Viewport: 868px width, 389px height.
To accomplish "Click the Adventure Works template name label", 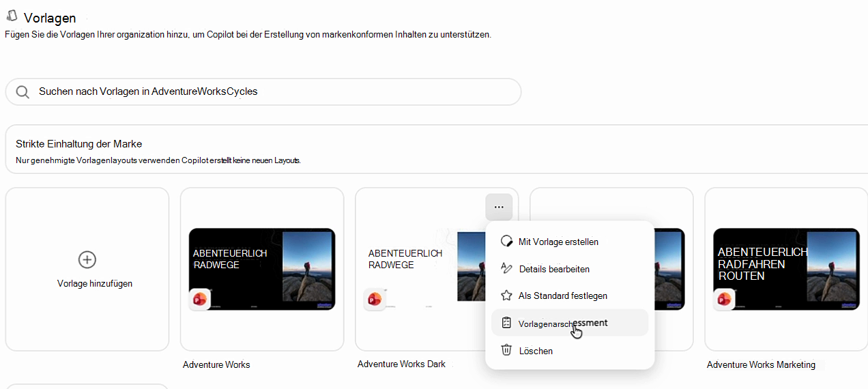I will tap(216, 364).
